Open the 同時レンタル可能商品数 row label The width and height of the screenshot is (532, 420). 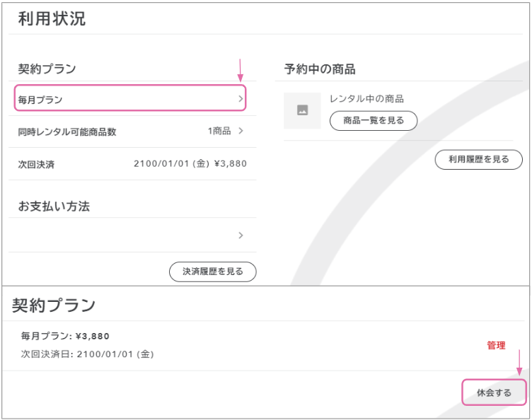tap(66, 132)
